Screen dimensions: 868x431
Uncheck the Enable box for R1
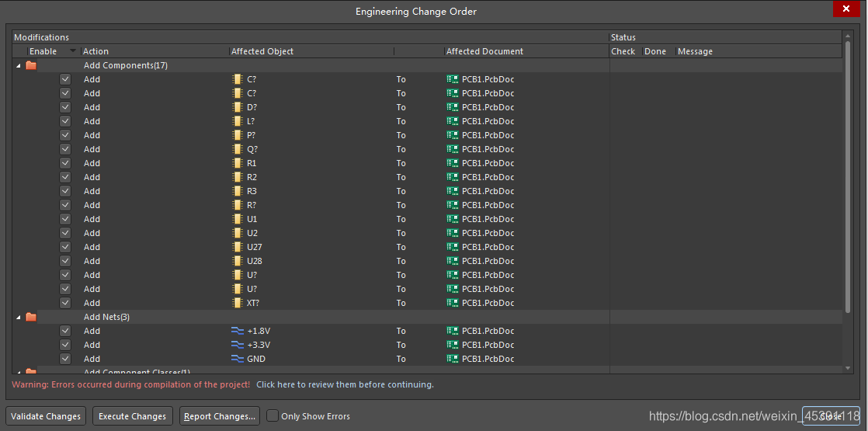pyautogui.click(x=65, y=163)
